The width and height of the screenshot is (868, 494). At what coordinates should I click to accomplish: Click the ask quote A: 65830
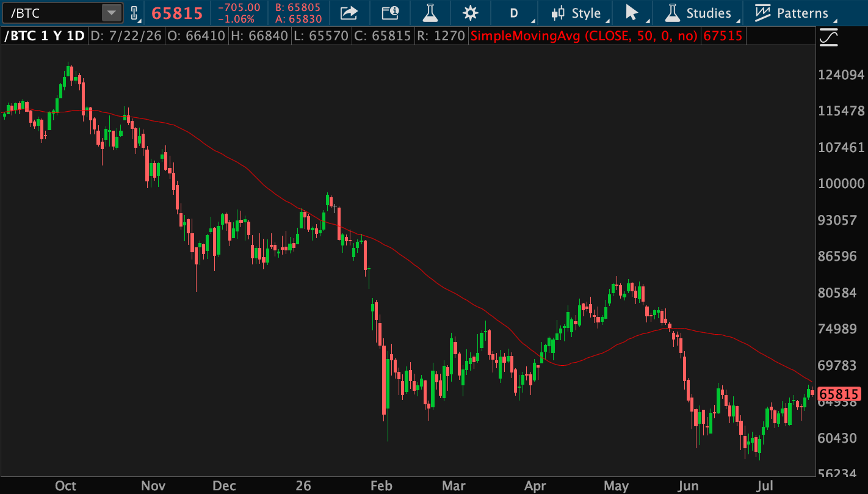tap(298, 19)
